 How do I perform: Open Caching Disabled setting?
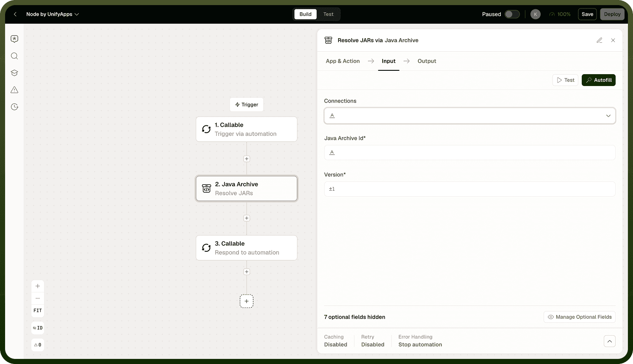click(336, 341)
